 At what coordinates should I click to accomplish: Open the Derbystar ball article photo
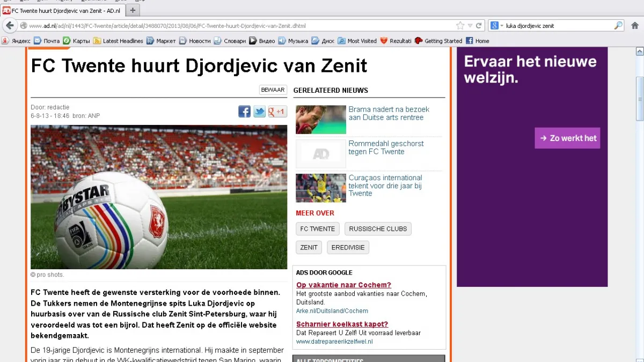(159, 197)
